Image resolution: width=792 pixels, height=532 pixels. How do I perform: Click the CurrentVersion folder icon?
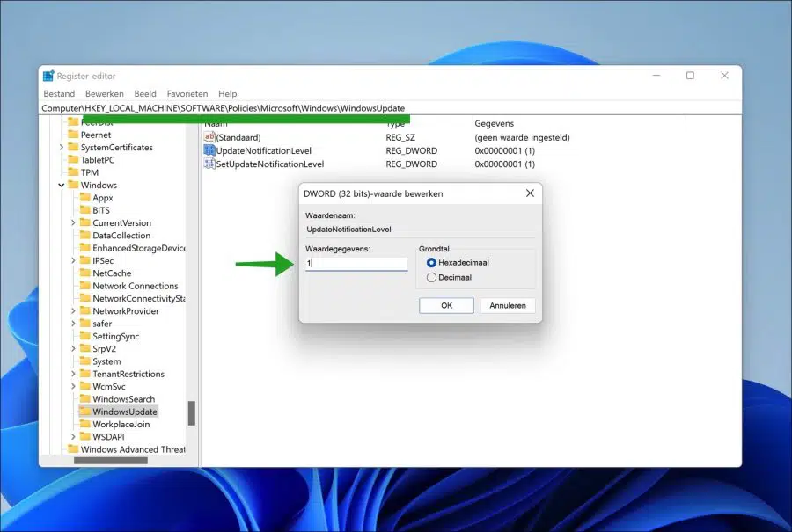coord(84,222)
